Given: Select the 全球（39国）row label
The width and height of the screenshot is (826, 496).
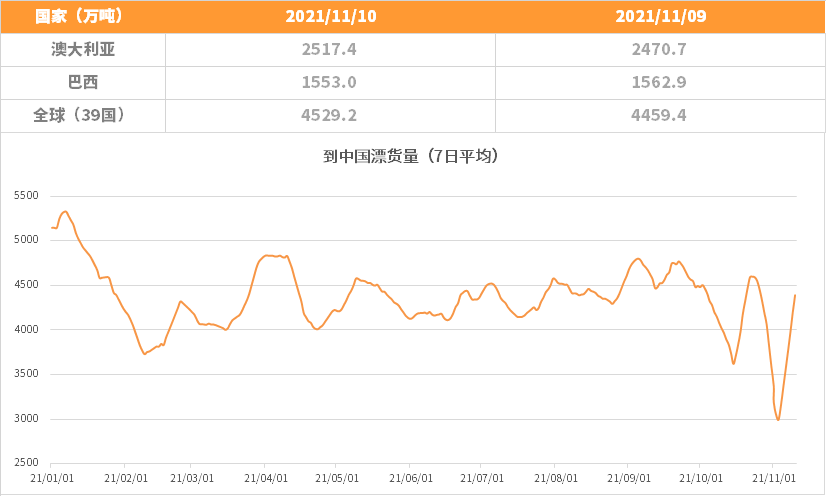Looking at the screenshot, I should click(79, 115).
